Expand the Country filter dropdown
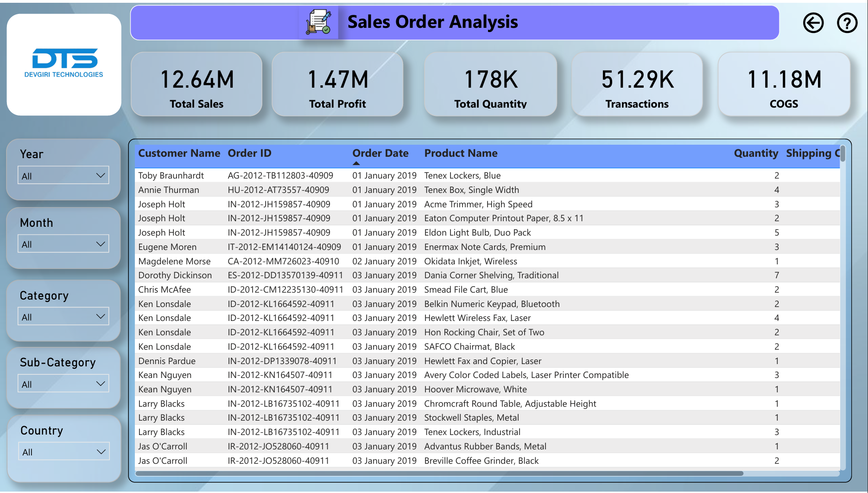Viewport: 868px width, 493px height. click(x=63, y=452)
